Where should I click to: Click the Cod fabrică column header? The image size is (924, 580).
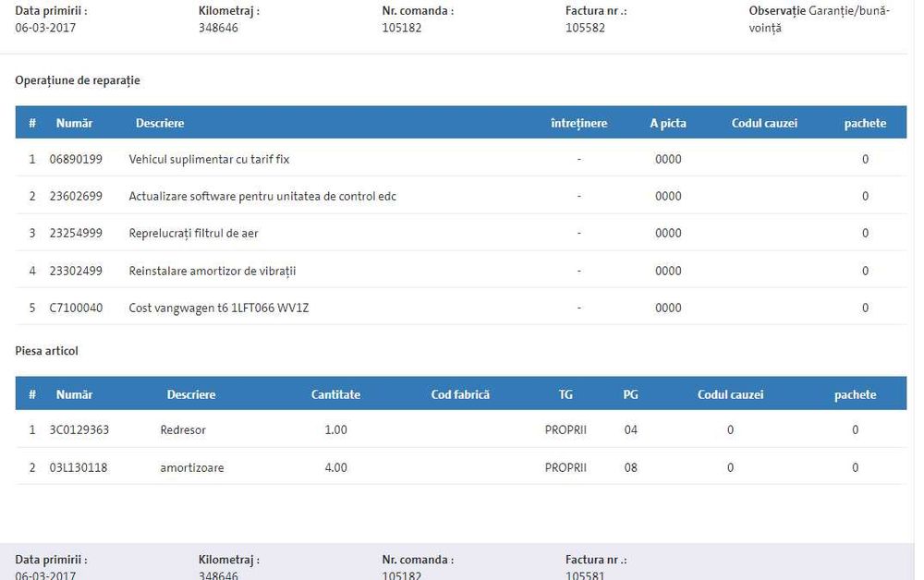(460, 394)
